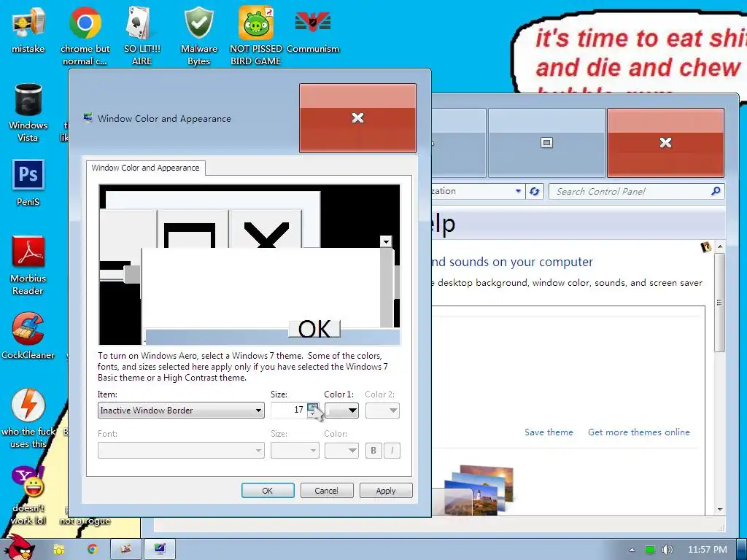
Task: Type in the Search Control Panel field
Action: point(632,192)
